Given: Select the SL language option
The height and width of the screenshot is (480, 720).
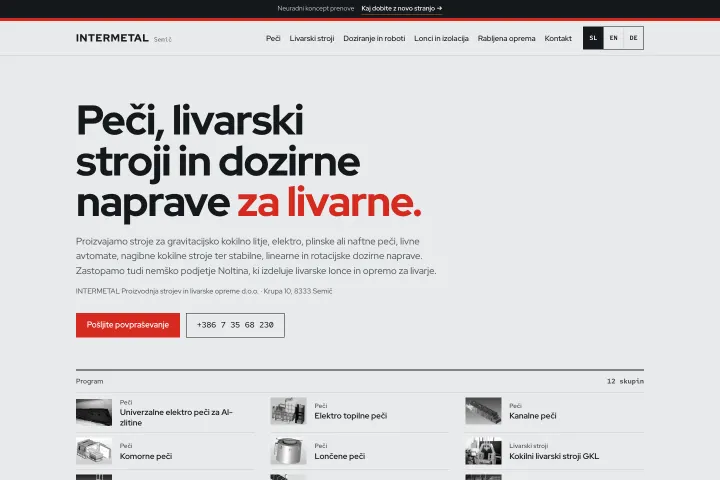Looking at the screenshot, I should pyautogui.click(x=593, y=38).
